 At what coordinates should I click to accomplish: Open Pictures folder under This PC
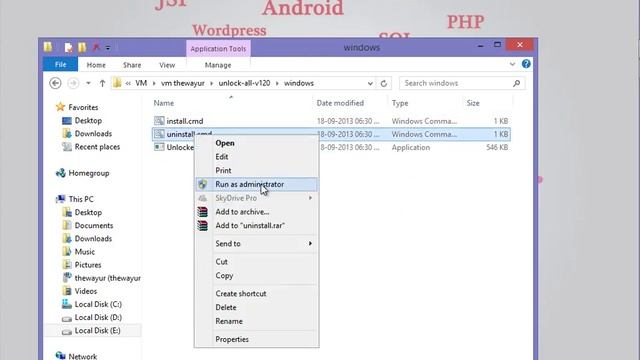click(88, 265)
